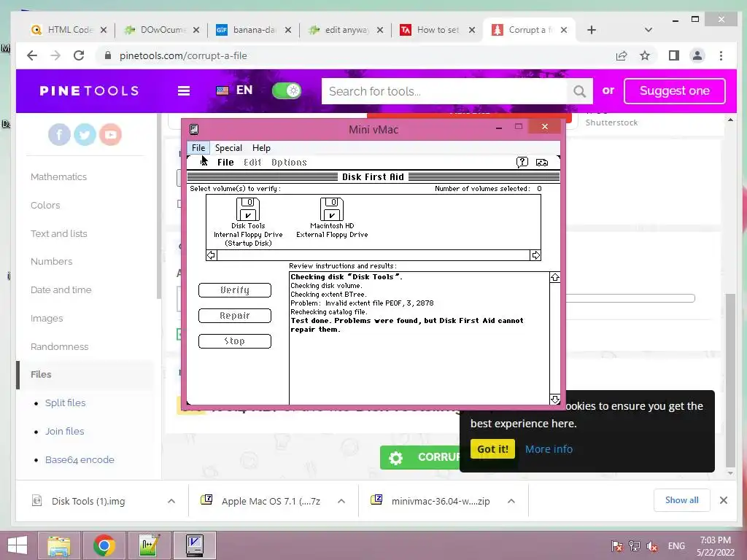Open the Mini vMac Special menu

point(228,148)
